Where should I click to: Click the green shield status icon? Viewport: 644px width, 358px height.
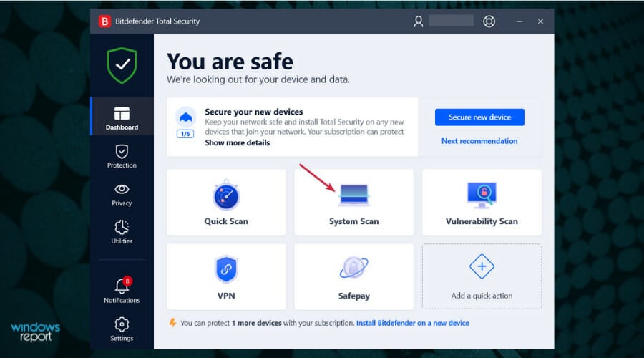(122, 65)
